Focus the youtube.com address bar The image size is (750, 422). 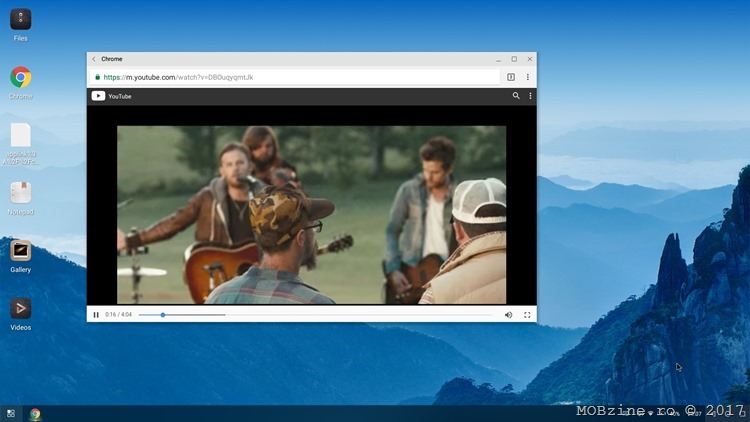click(x=295, y=77)
